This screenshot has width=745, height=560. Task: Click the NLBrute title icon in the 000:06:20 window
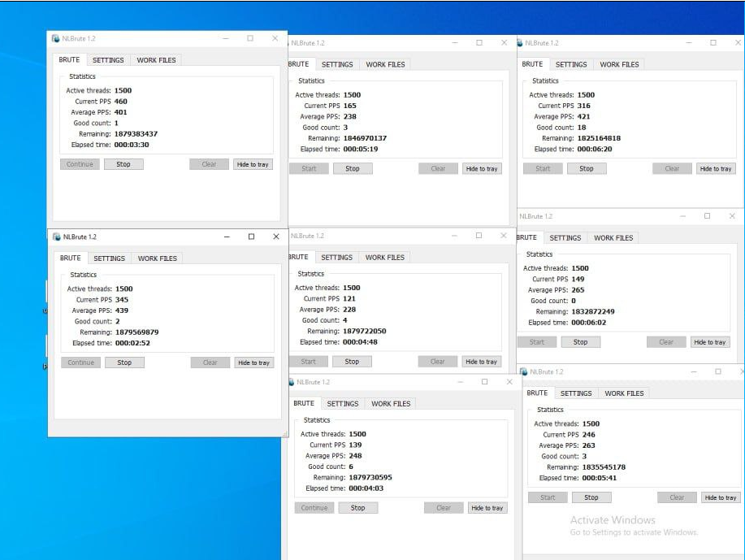520,43
